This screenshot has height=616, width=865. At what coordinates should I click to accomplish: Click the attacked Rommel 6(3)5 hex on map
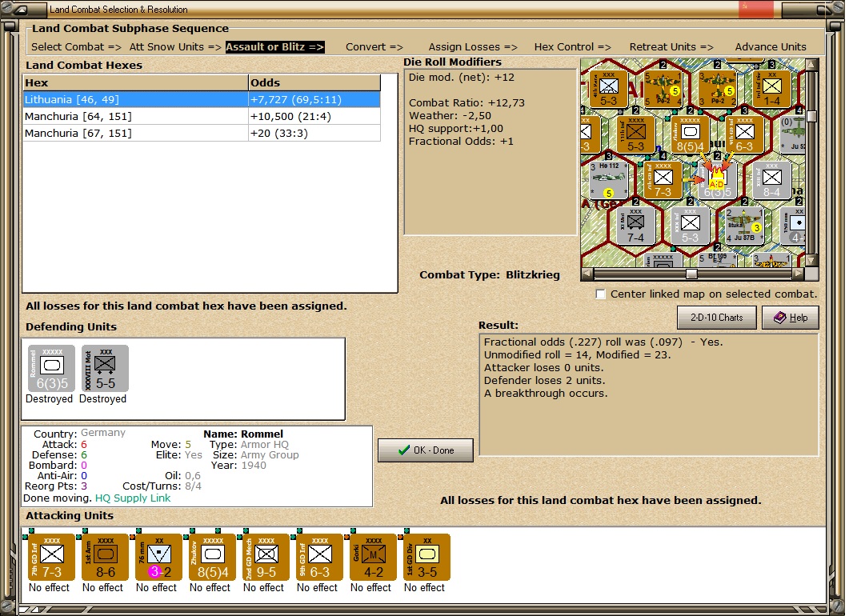pos(717,180)
